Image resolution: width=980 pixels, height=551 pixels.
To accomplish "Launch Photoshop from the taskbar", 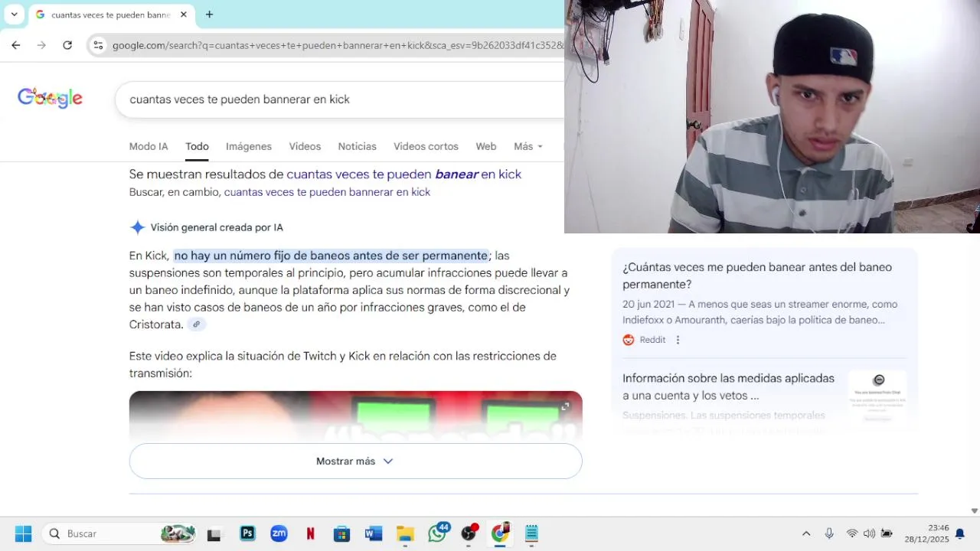I will [247, 533].
